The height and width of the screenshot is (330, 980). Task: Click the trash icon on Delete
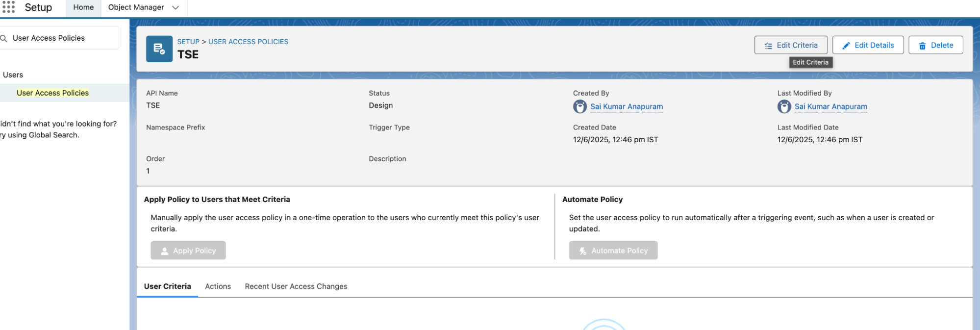click(922, 46)
